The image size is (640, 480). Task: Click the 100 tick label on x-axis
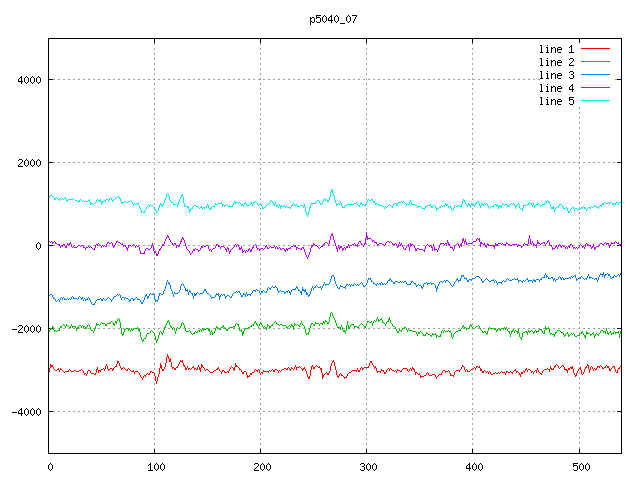click(x=155, y=466)
